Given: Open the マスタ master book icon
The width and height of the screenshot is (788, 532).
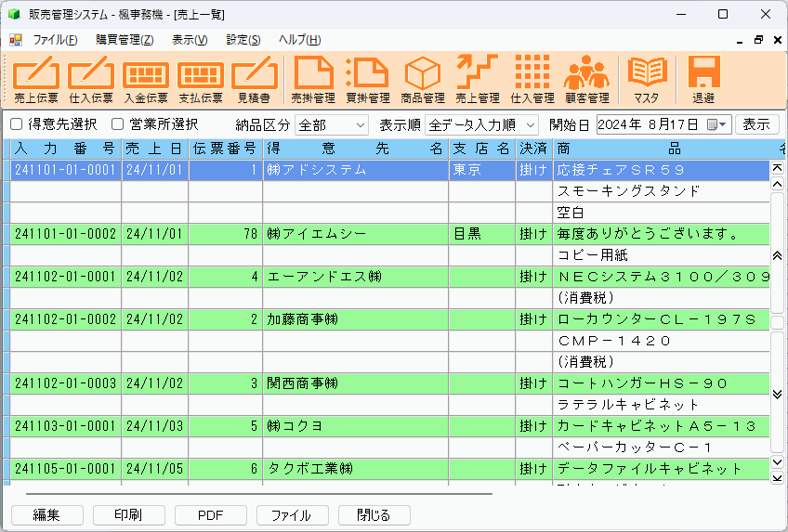Looking at the screenshot, I should point(647,79).
